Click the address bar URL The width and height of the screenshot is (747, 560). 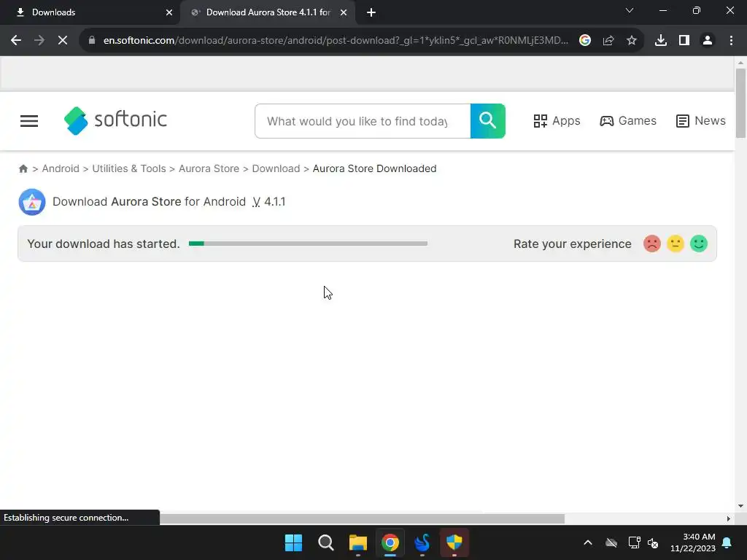point(336,41)
